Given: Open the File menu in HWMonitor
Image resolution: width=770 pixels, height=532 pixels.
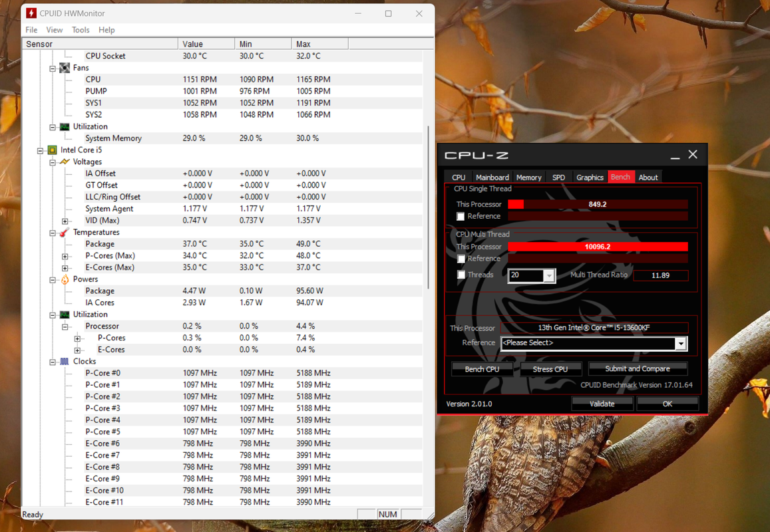Looking at the screenshot, I should point(31,30).
